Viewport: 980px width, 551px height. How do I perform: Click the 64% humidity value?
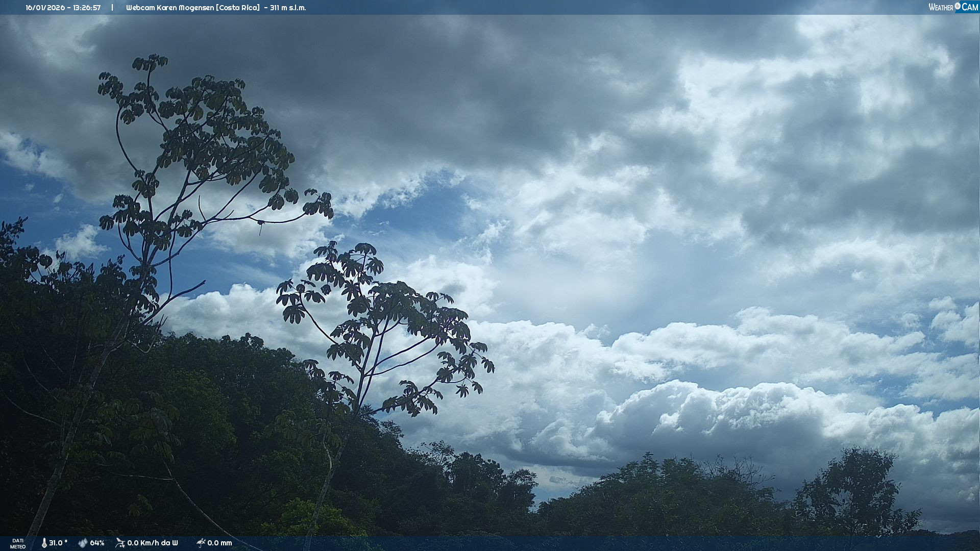tap(97, 543)
